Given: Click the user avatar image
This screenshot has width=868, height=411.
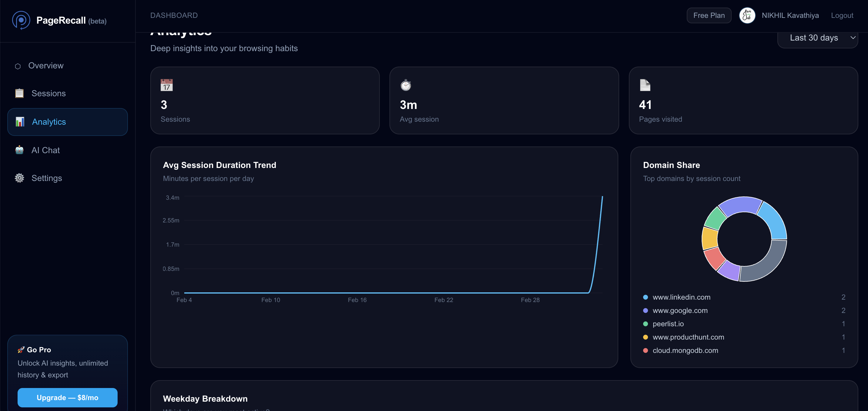Looking at the screenshot, I should click(747, 15).
